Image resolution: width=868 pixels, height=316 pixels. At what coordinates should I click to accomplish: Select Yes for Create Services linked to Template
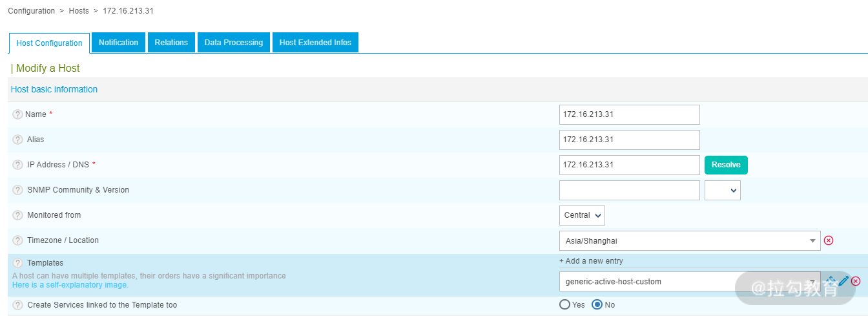click(565, 304)
